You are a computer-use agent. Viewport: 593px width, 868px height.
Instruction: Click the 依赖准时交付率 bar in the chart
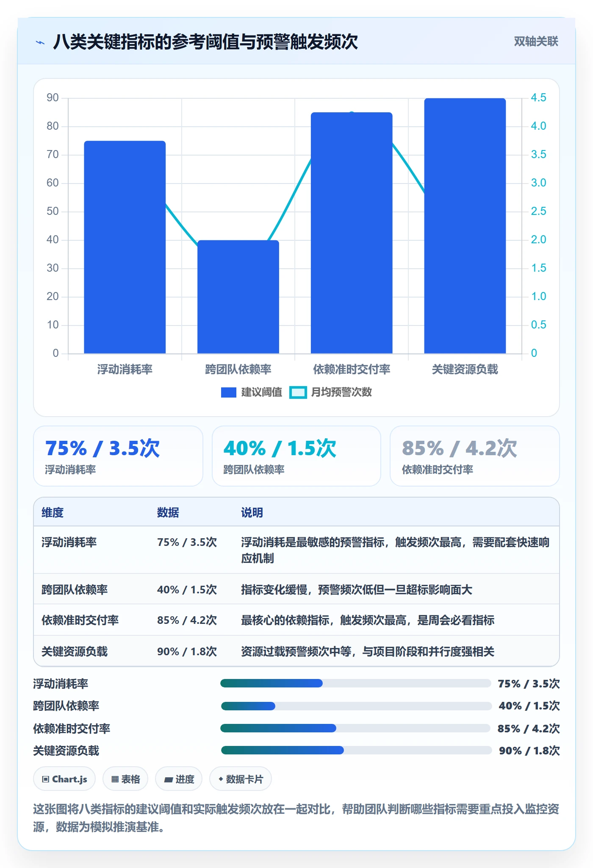tap(352, 233)
